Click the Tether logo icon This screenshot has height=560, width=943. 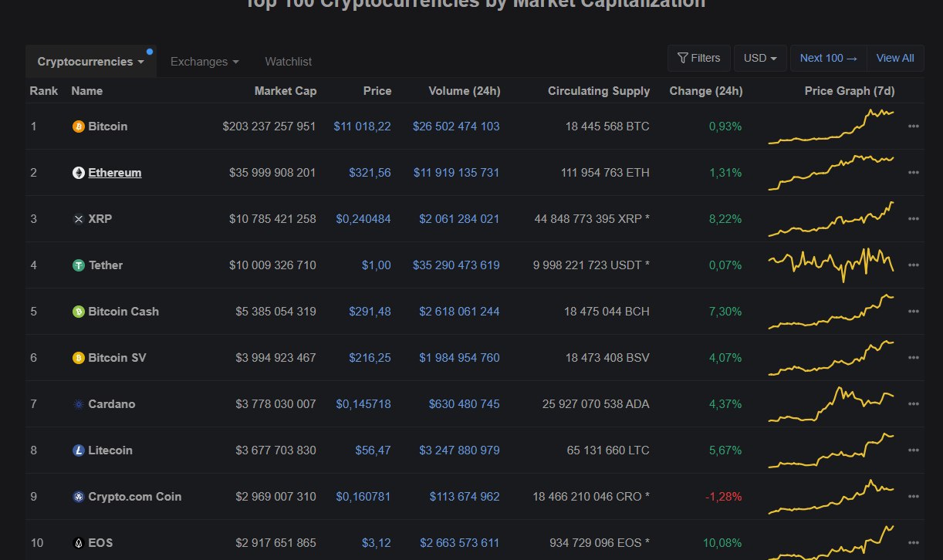[78, 265]
